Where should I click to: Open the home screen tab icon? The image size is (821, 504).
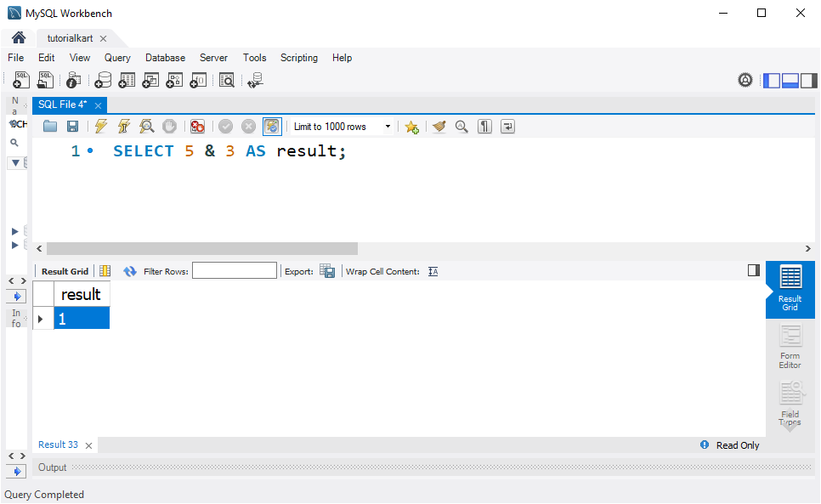pyautogui.click(x=19, y=37)
